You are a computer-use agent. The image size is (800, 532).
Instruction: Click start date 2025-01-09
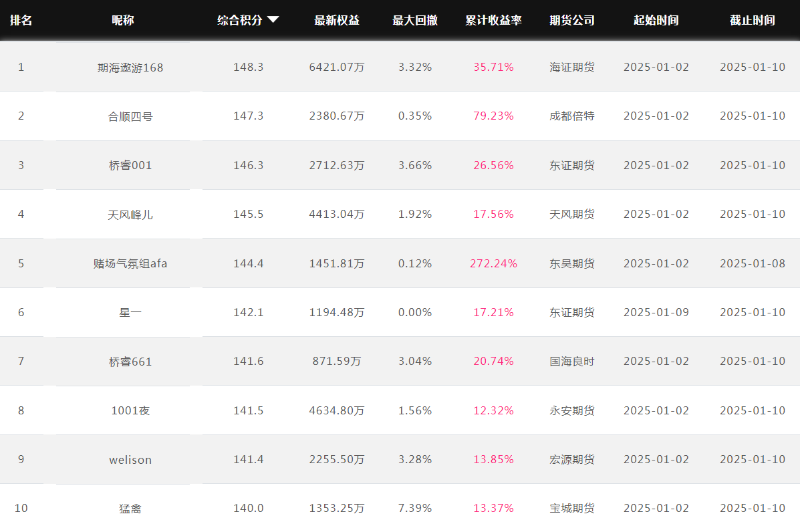click(656, 313)
